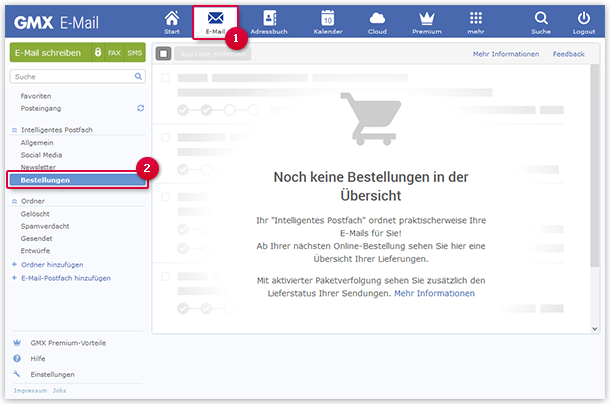
Task: Click E-Mail-Postfach hinzufügen link
Action: click(66, 278)
